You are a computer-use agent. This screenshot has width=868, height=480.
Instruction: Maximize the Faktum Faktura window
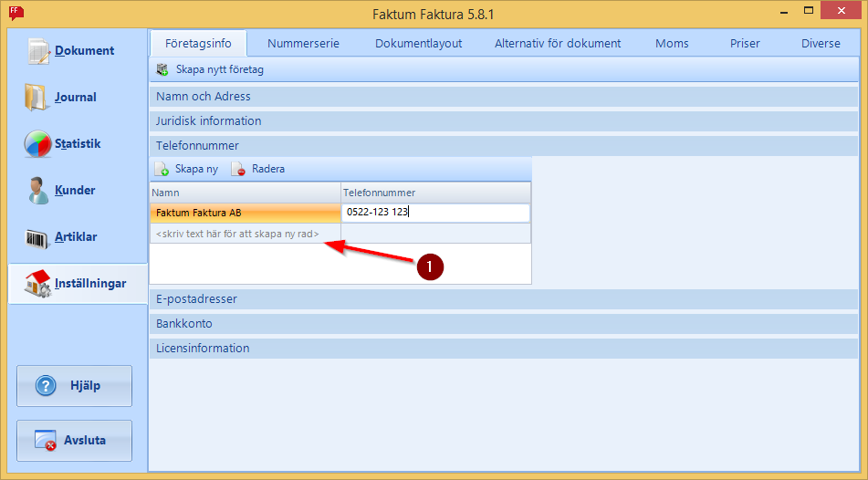808,11
